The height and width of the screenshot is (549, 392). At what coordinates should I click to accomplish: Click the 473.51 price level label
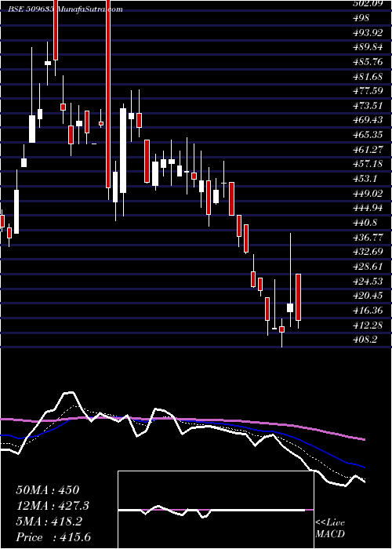tap(368, 106)
